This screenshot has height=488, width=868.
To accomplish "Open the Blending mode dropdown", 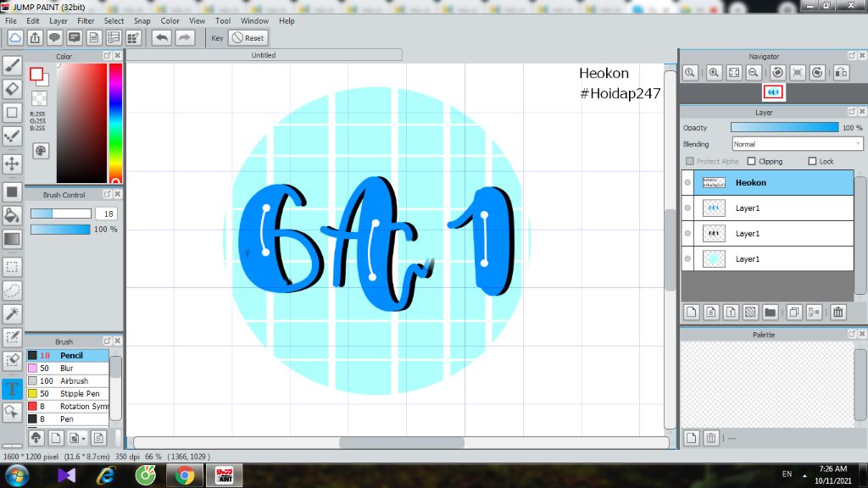I will click(797, 144).
